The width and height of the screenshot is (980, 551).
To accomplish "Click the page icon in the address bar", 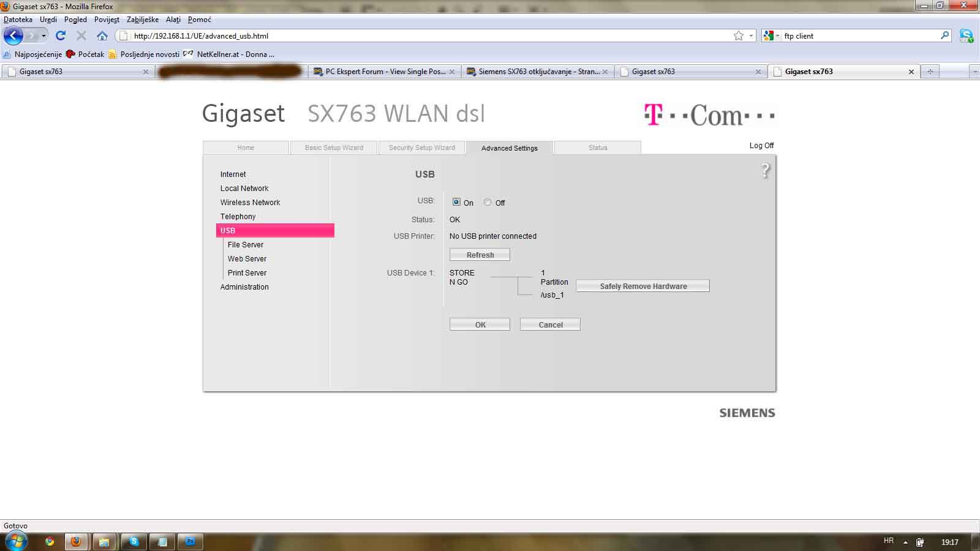I will [x=124, y=36].
